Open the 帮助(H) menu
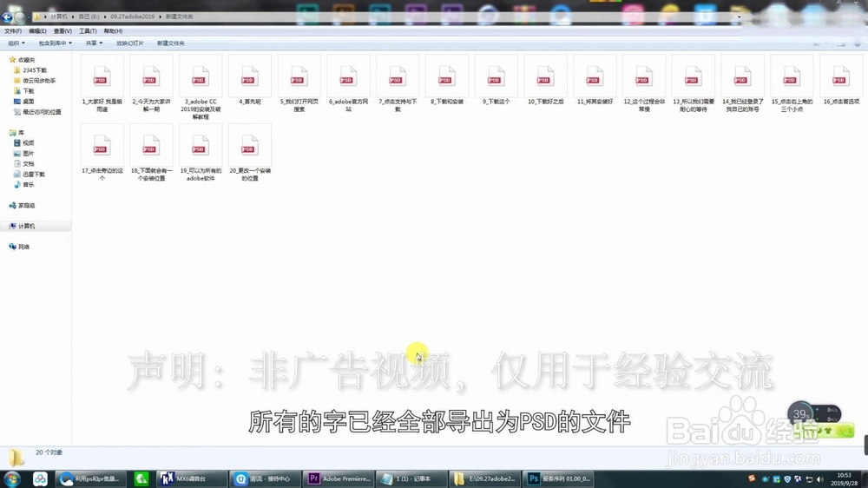 (x=113, y=31)
